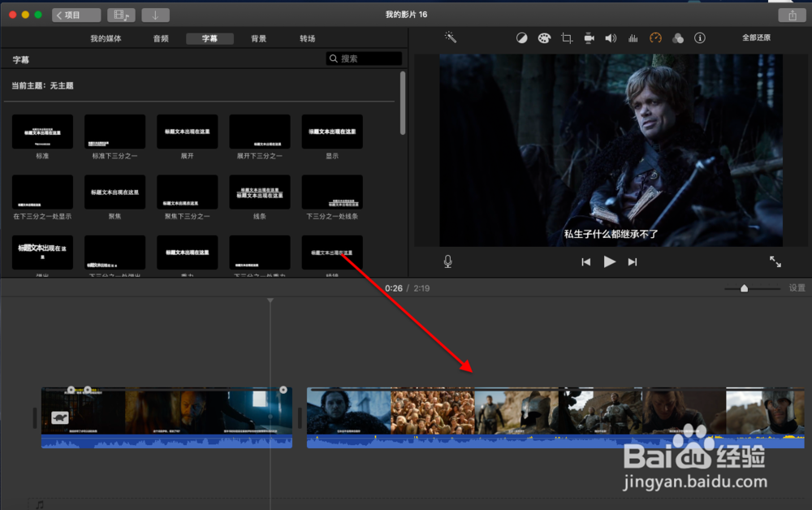Select the 下三分之一处线条 title thumbnail
812x510 pixels.
332,192
